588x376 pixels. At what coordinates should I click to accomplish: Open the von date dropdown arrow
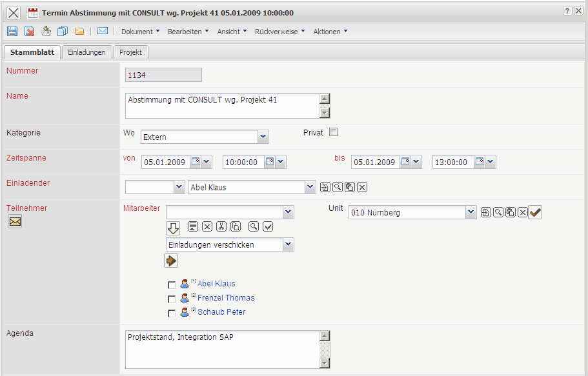(207, 162)
